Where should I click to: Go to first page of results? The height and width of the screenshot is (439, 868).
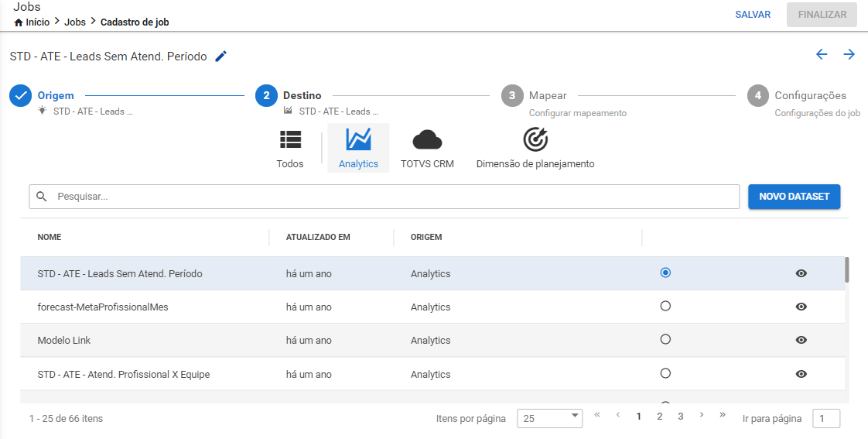597,415
